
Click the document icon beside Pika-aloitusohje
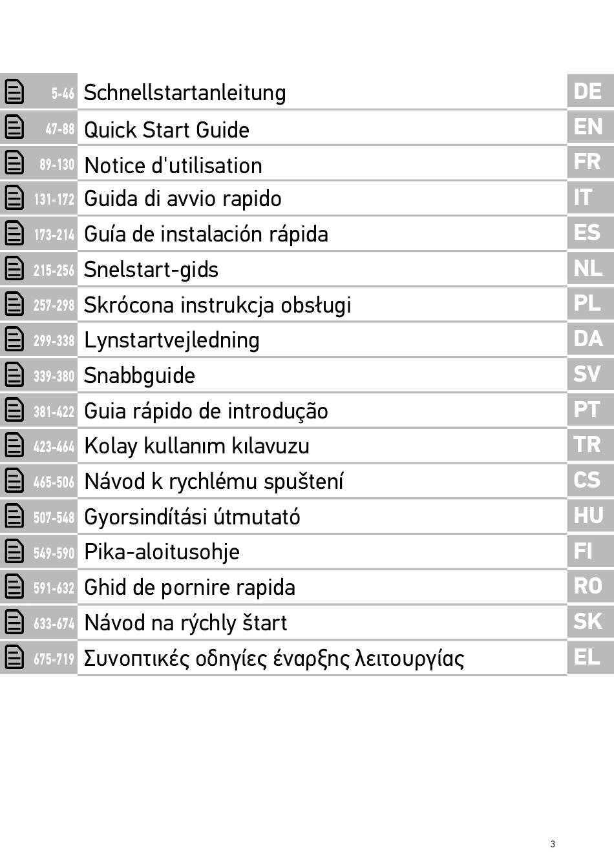[x=14, y=552]
